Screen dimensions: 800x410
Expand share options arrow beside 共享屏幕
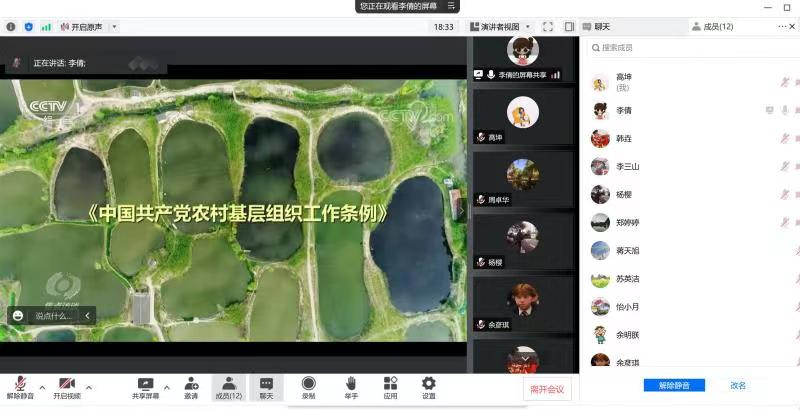click(167, 387)
